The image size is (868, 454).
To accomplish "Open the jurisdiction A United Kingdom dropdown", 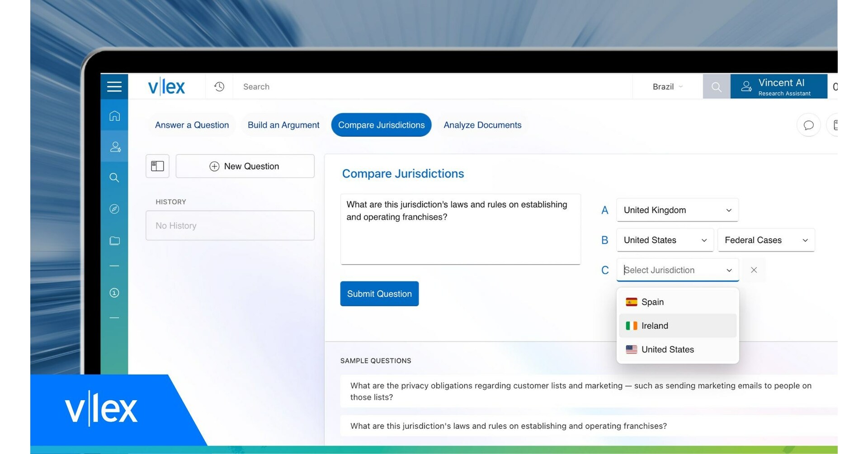I will click(677, 210).
